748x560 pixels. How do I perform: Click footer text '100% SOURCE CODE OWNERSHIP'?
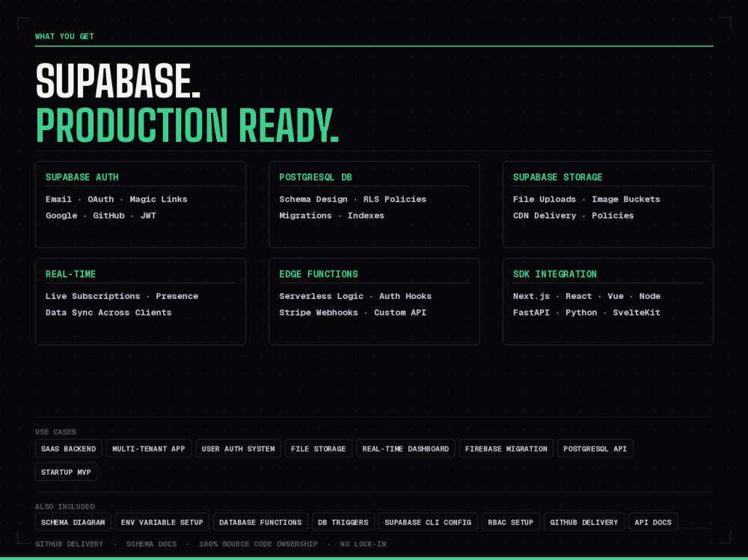258,544
